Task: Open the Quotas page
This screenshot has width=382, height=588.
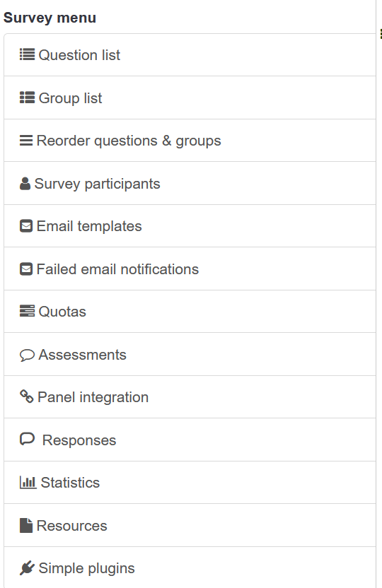Action: (190, 311)
